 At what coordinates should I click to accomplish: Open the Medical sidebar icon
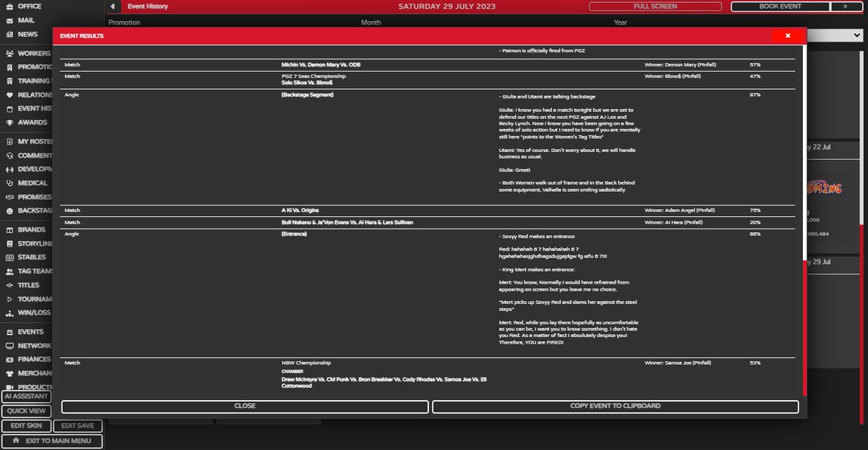(10, 183)
